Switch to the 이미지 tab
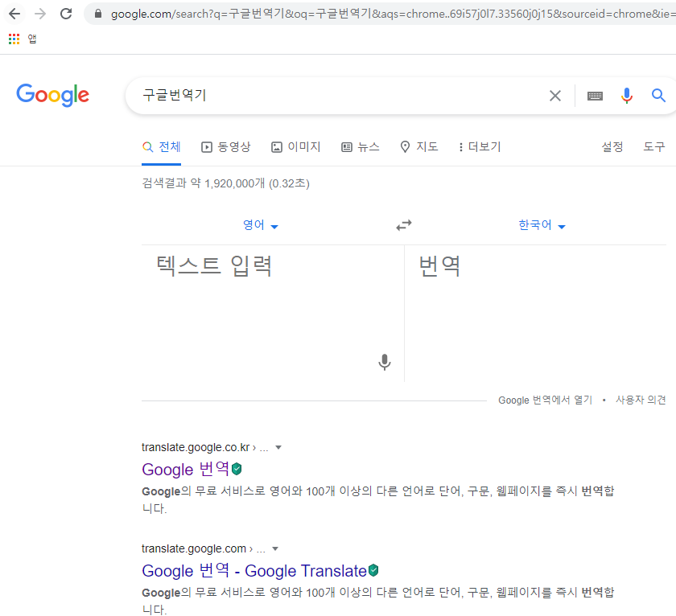Screen dimensions: 676x616 pyautogui.click(x=296, y=147)
